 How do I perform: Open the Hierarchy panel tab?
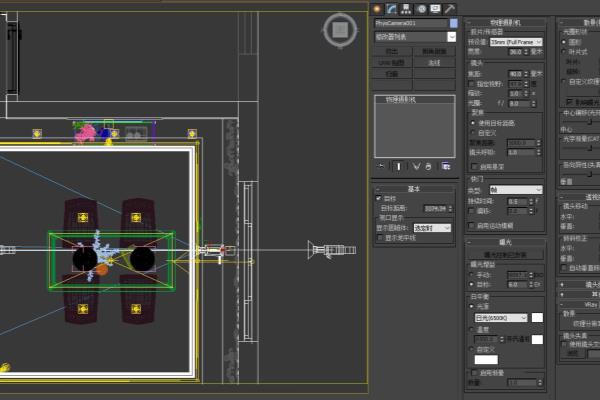pyautogui.click(x=406, y=9)
